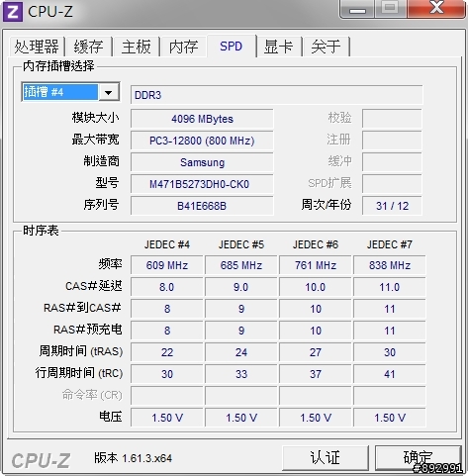The height and width of the screenshot is (476, 468).
Task: Click the 1.50 V voltage under JEDEC #7
Action: [390, 418]
